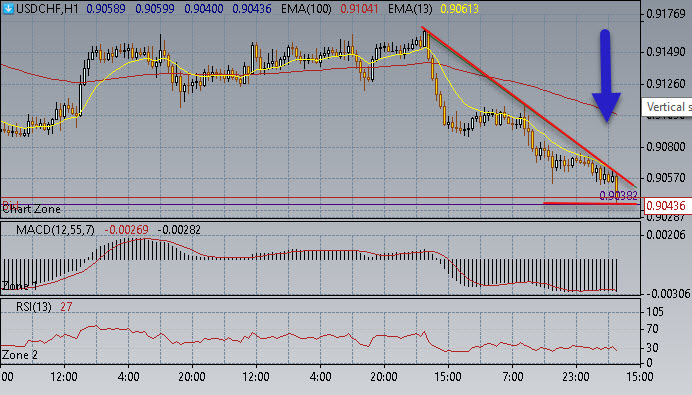
Task: Click the 7:00 time axis label
Action: click(513, 377)
